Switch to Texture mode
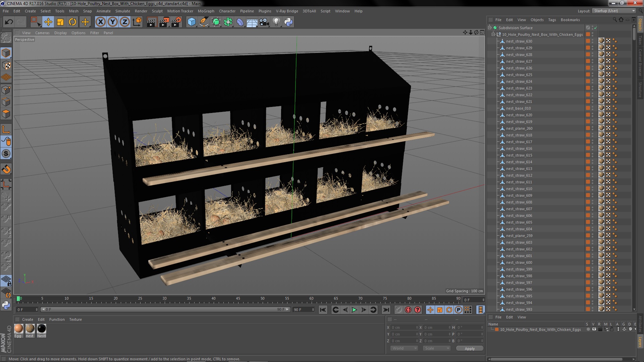This screenshot has width=644, height=362. click(6, 65)
